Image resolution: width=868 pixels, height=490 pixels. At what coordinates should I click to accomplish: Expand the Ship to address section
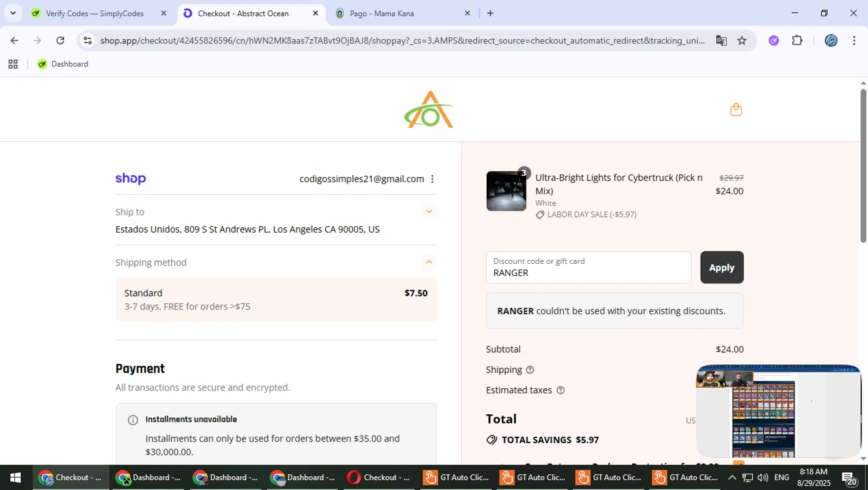[x=429, y=212]
